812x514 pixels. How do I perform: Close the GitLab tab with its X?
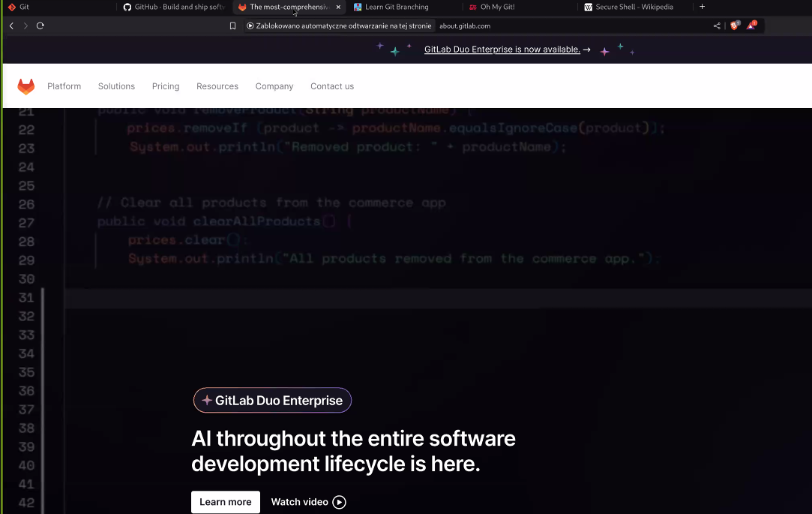[338, 7]
